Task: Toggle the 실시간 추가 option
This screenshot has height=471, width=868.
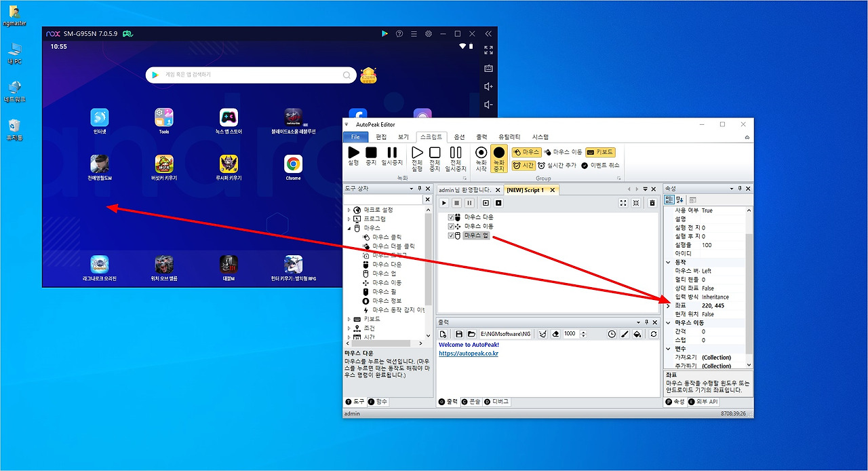Action: pyautogui.click(x=557, y=166)
